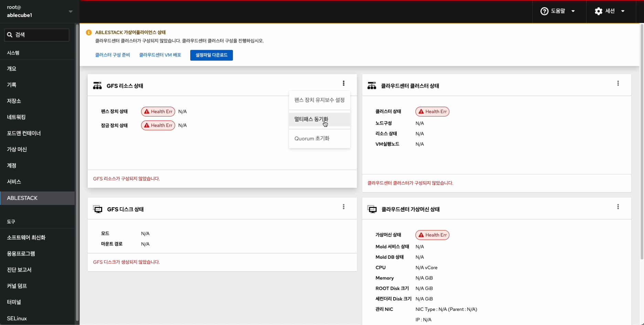Open GFS 디스크 상태 kebab menu
This screenshot has width=644, height=325.
(x=343, y=207)
